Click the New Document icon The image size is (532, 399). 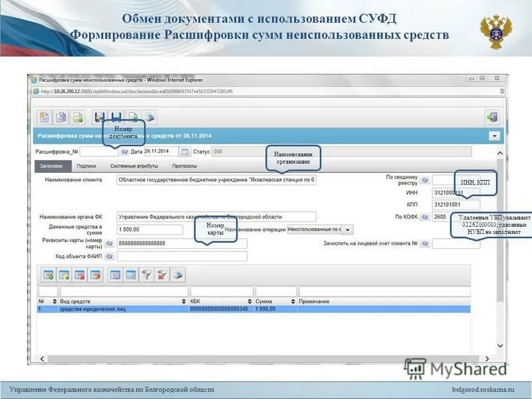coord(45,118)
